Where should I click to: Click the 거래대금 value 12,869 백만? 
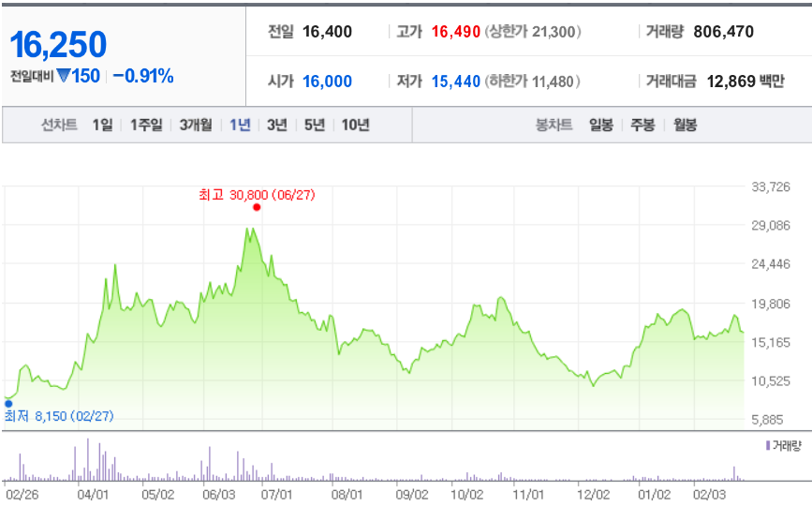(x=746, y=82)
